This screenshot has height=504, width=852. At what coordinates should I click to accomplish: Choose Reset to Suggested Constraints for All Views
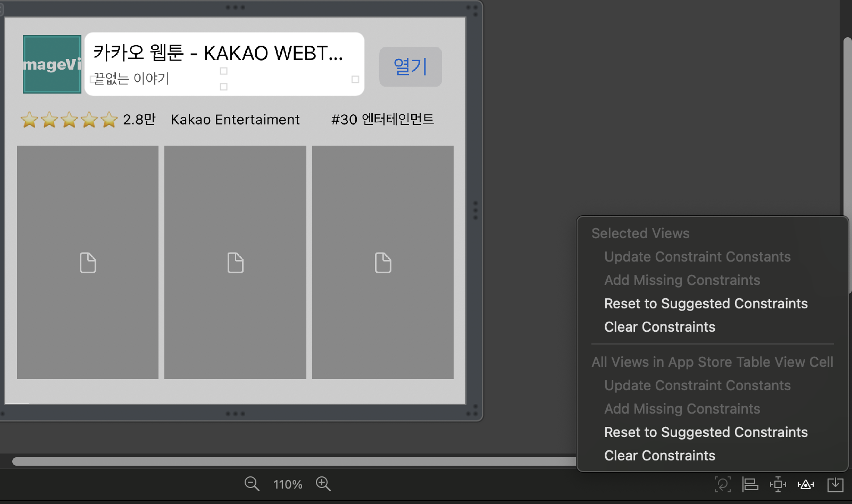click(706, 432)
